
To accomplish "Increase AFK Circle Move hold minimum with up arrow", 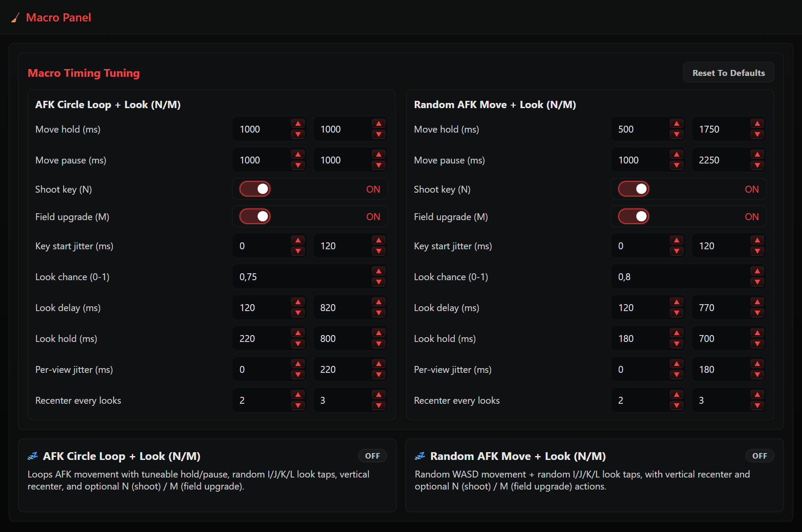I will pyautogui.click(x=298, y=124).
